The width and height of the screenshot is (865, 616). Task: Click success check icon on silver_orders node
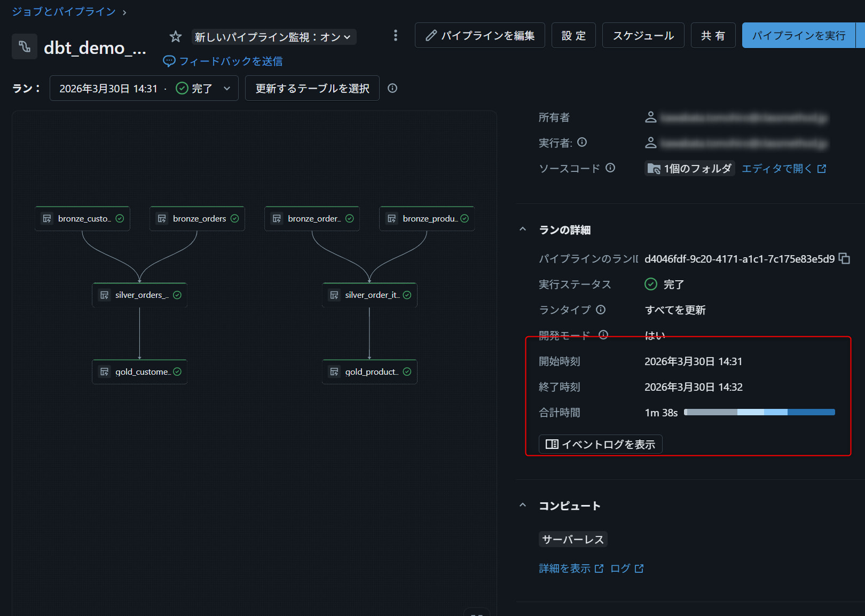pos(177,295)
